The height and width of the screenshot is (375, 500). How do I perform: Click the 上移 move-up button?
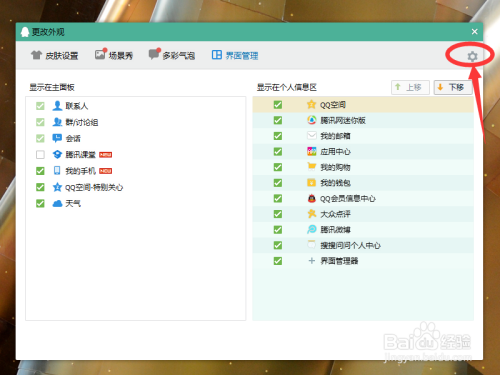tap(410, 87)
